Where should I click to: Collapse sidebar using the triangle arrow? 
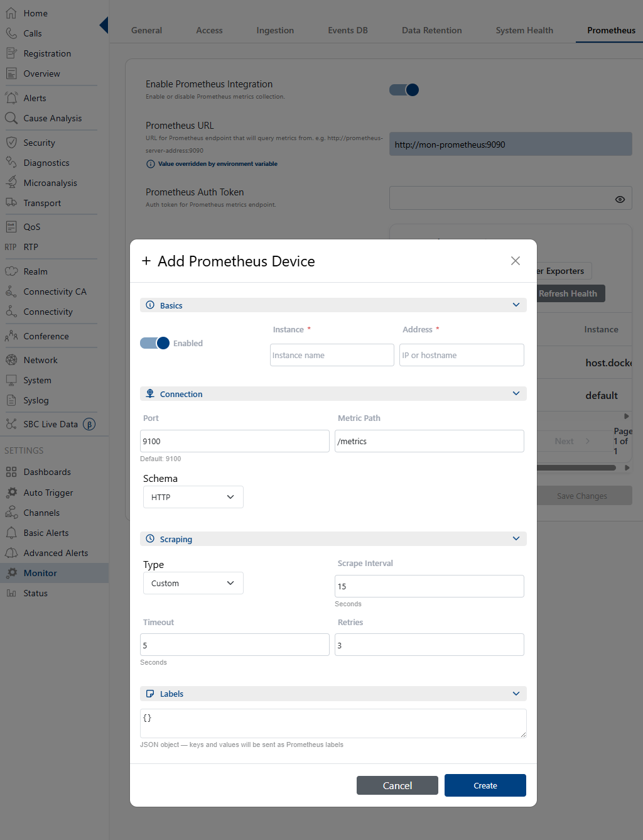pyautogui.click(x=104, y=25)
